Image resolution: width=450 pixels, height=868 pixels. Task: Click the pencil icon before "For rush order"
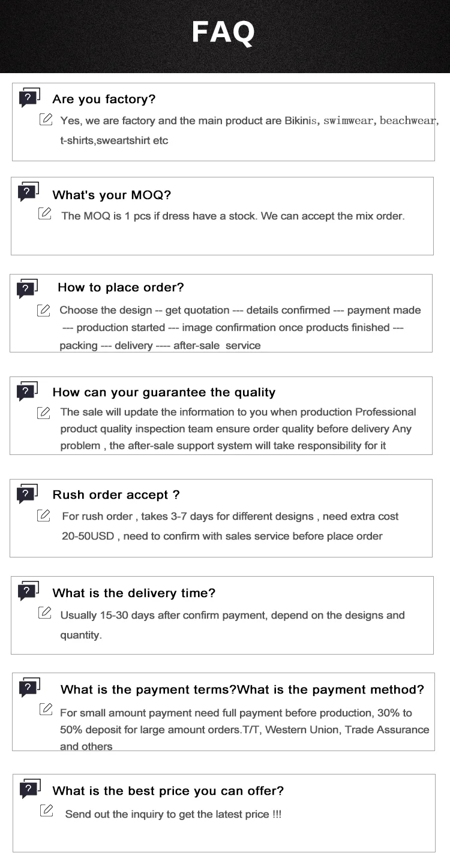tap(43, 515)
